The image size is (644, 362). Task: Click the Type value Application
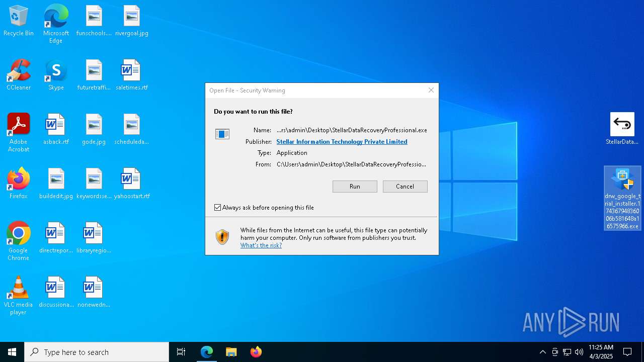292,153
